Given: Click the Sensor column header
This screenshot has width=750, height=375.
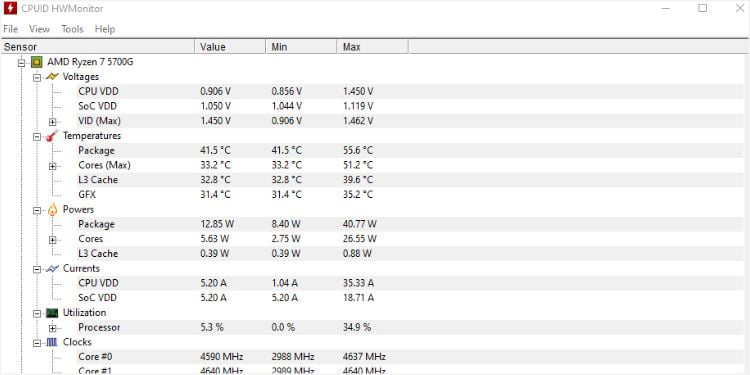Looking at the screenshot, I should (98, 47).
